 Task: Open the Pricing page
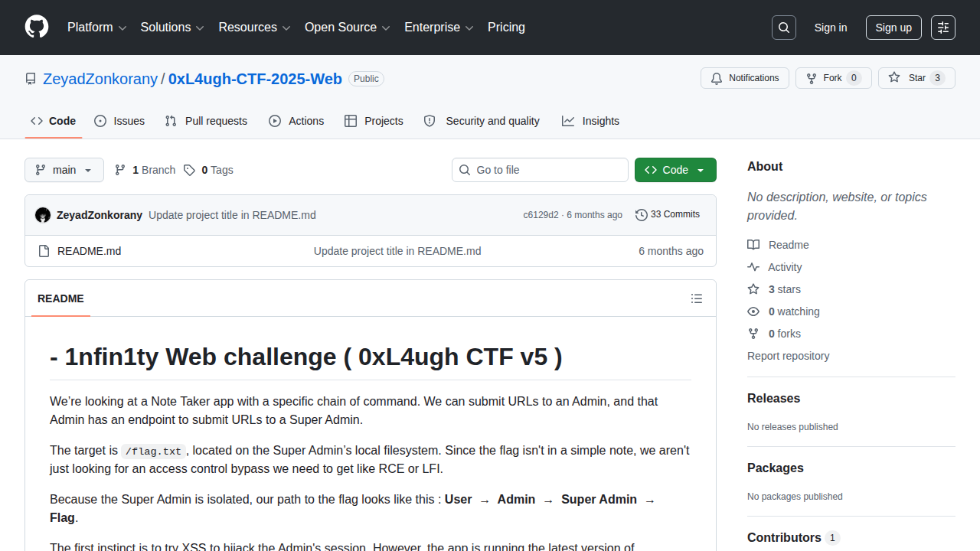(x=506, y=28)
